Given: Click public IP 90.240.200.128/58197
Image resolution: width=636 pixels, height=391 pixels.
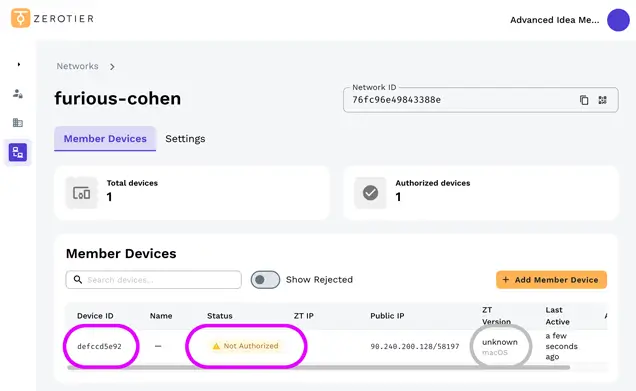Looking at the screenshot, I should pos(415,346).
